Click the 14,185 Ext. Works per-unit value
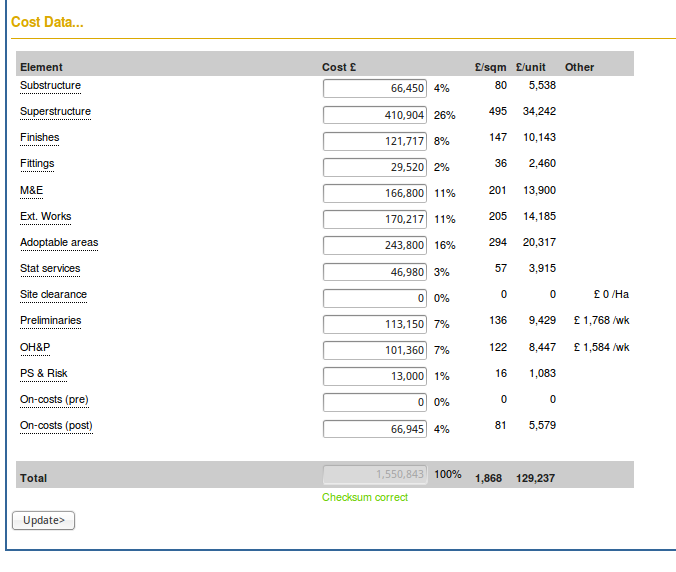This screenshot has height=572, width=676. point(539,216)
